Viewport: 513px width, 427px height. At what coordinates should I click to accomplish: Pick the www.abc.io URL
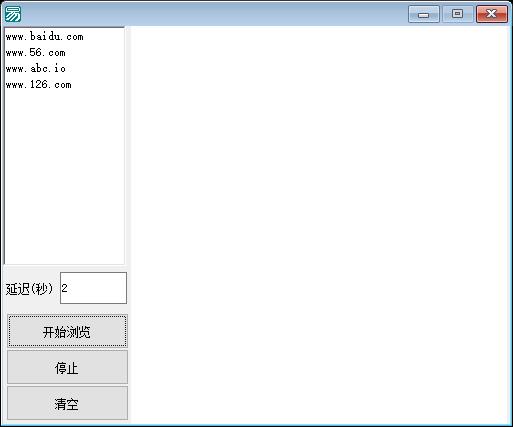click(35, 68)
